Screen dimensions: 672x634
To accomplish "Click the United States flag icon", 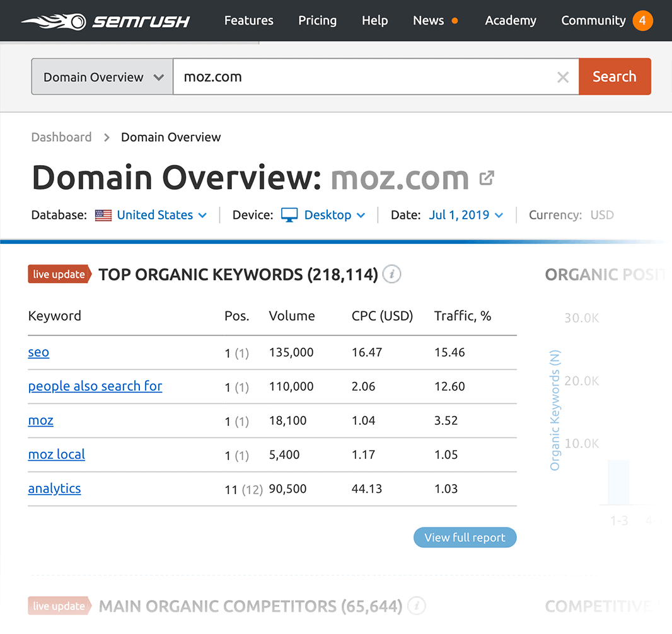I will click(x=103, y=215).
